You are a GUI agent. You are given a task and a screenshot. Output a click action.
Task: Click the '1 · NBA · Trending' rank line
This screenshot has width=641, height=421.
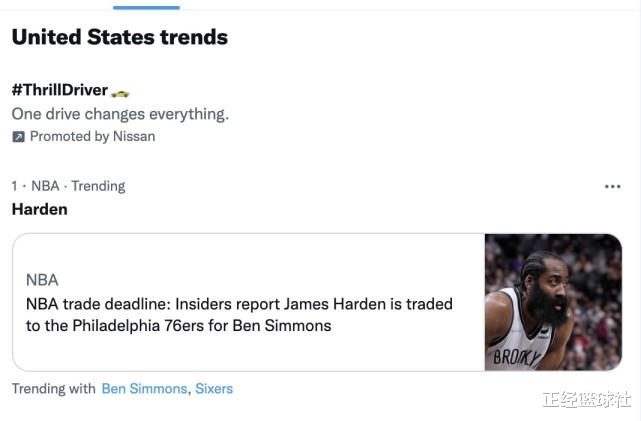tap(68, 186)
